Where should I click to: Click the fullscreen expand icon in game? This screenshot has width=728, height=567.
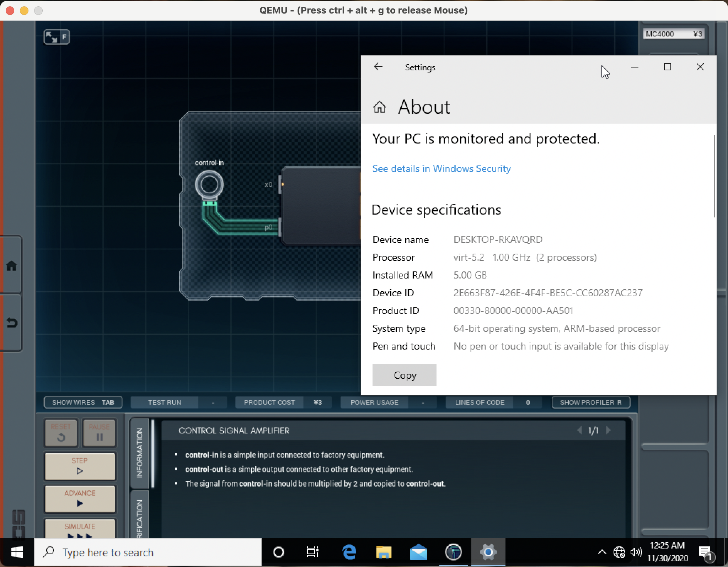[52, 37]
